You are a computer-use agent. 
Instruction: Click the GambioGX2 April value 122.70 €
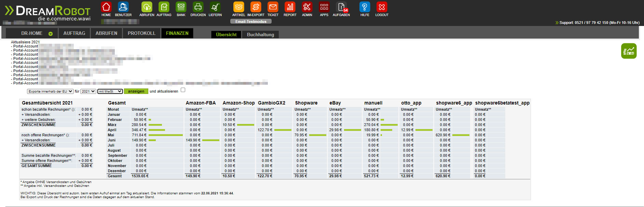pyautogui.click(x=265, y=130)
